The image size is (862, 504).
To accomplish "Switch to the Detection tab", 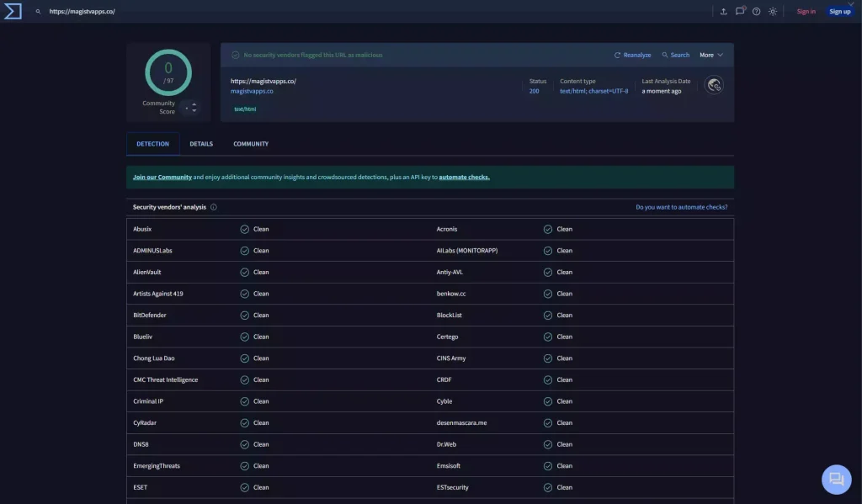I will coord(153,144).
